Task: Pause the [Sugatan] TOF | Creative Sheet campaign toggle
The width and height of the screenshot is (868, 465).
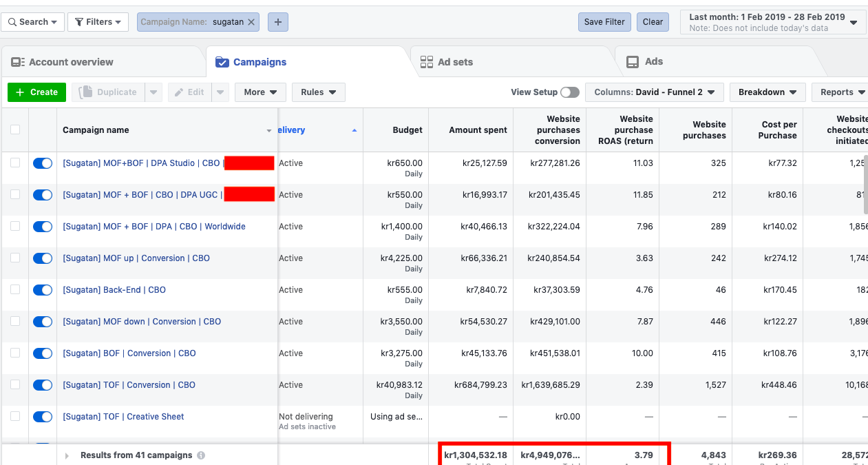Action: pos(42,416)
